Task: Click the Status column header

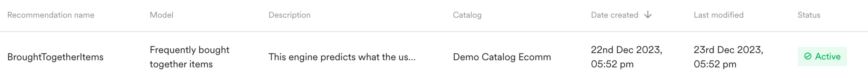Action: pos(809,15)
